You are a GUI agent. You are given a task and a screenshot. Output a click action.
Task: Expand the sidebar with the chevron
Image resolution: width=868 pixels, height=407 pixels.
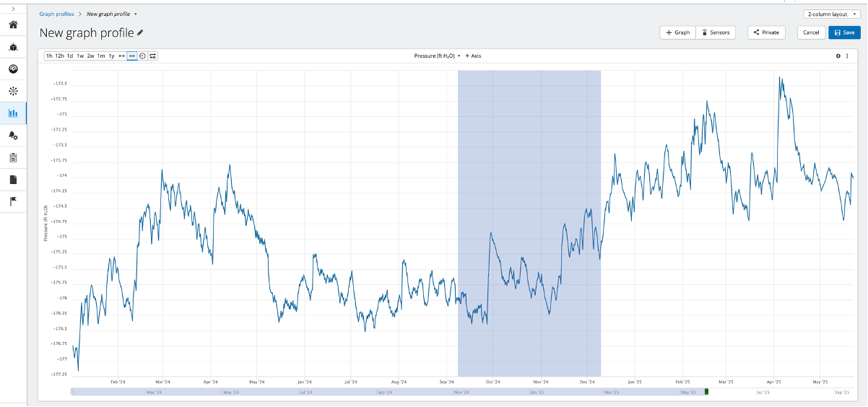click(x=13, y=8)
